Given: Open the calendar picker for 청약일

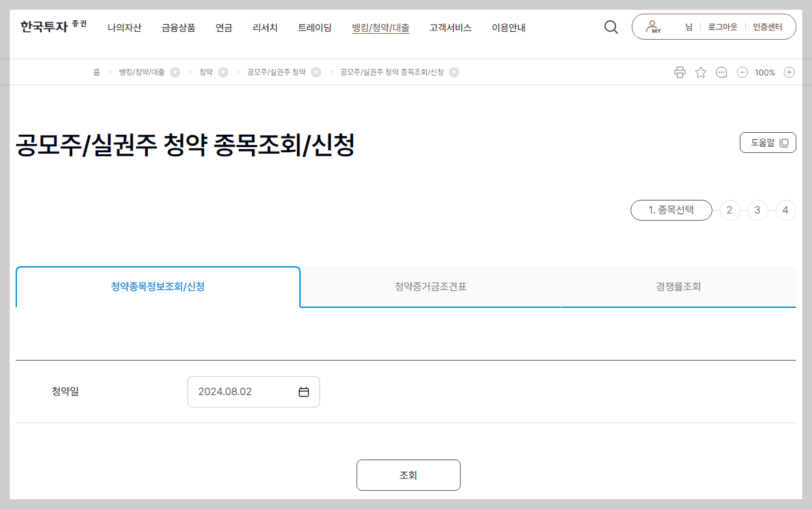Looking at the screenshot, I should point(306,391).
